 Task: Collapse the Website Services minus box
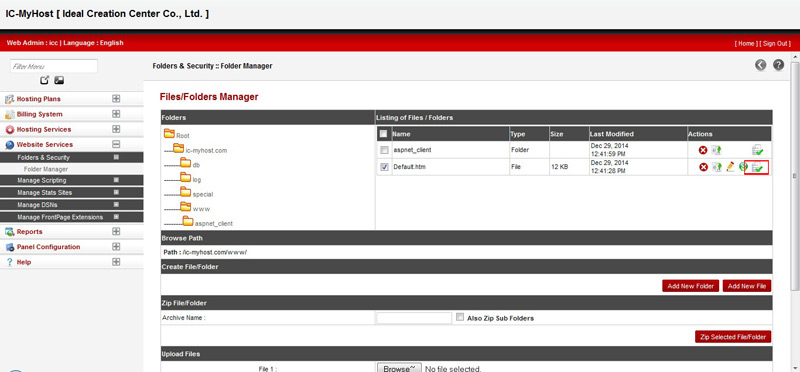coord(116,145)
